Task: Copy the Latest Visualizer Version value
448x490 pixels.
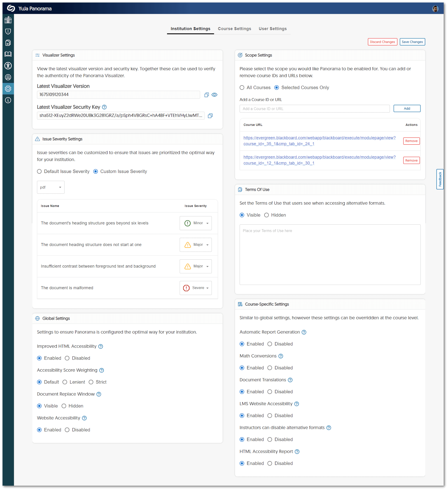Action: (206, 95)
